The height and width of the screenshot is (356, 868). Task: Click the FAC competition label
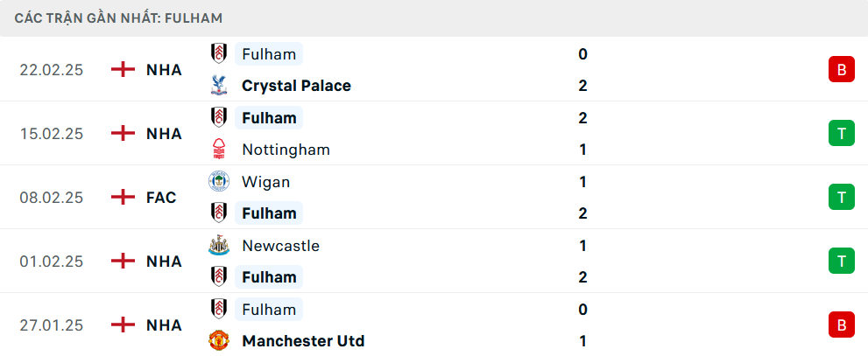[x=161, y=198]
